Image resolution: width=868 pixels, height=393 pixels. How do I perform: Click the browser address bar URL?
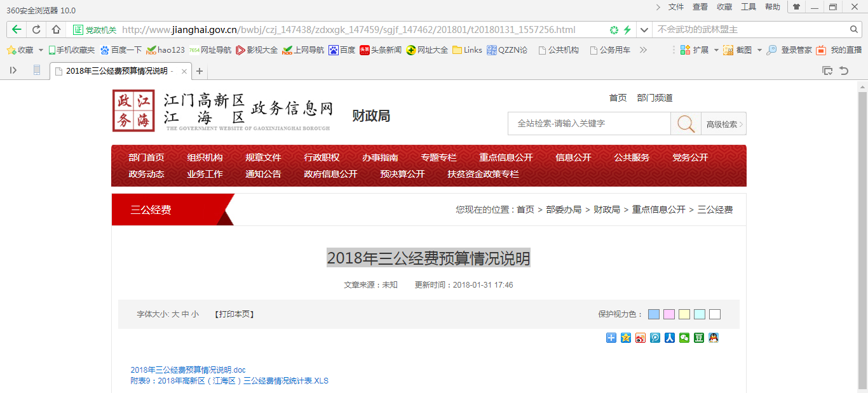point(349,30)
